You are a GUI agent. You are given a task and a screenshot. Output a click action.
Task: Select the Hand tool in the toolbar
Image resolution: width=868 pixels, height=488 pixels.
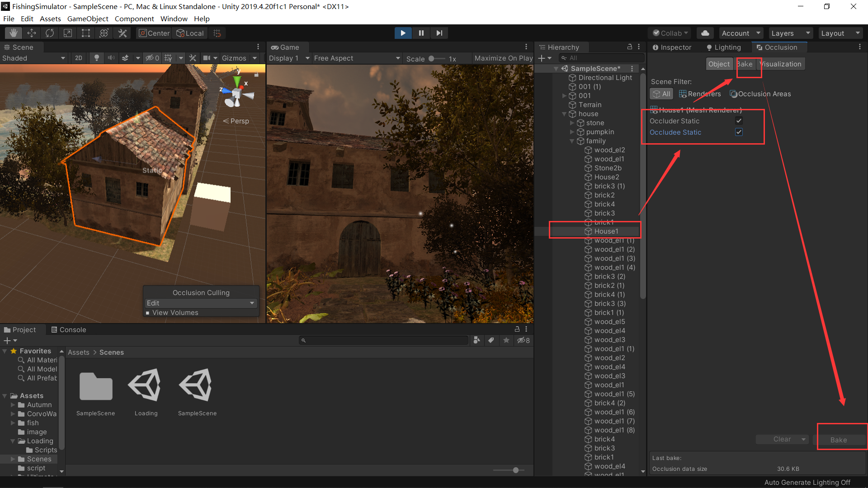point(13,33)
